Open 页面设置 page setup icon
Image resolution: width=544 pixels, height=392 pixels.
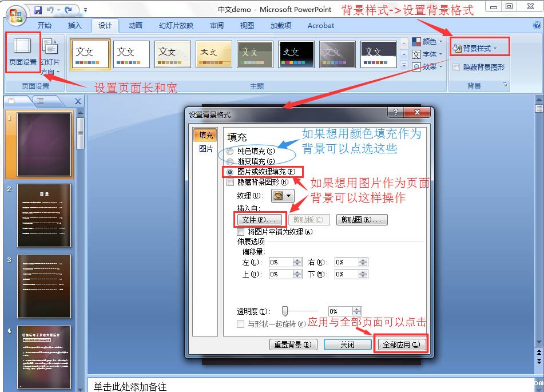(x=23, y=53)
